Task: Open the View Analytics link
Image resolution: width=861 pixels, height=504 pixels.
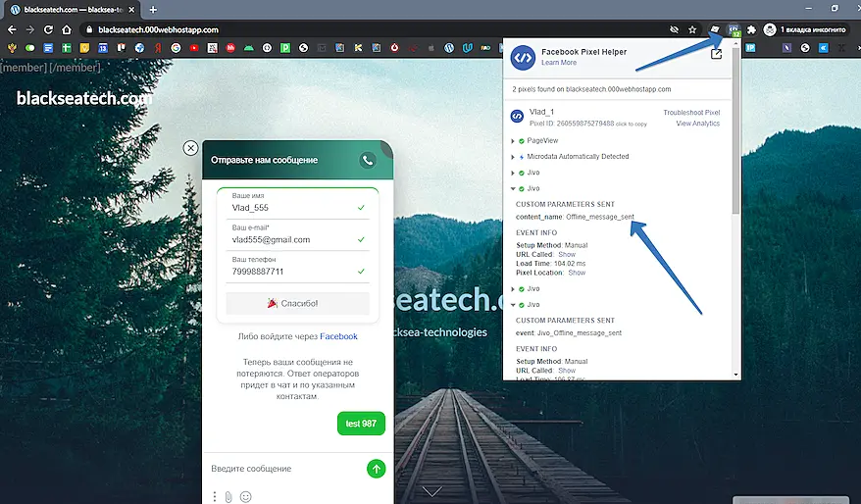Action: pyautogui.click(x=697, y=124)
